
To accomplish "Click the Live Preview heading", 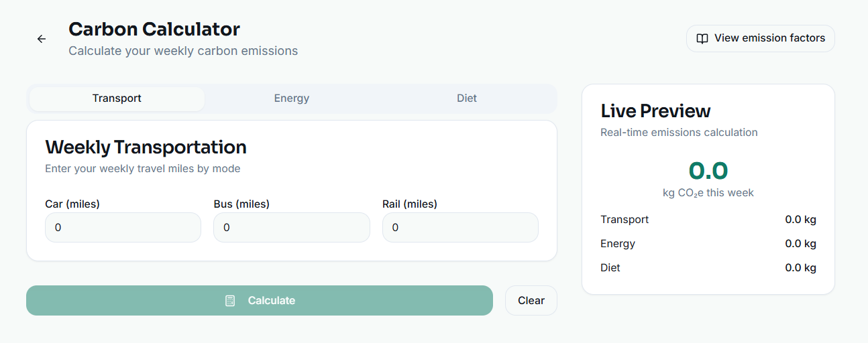I will click(x=655, y=111).
